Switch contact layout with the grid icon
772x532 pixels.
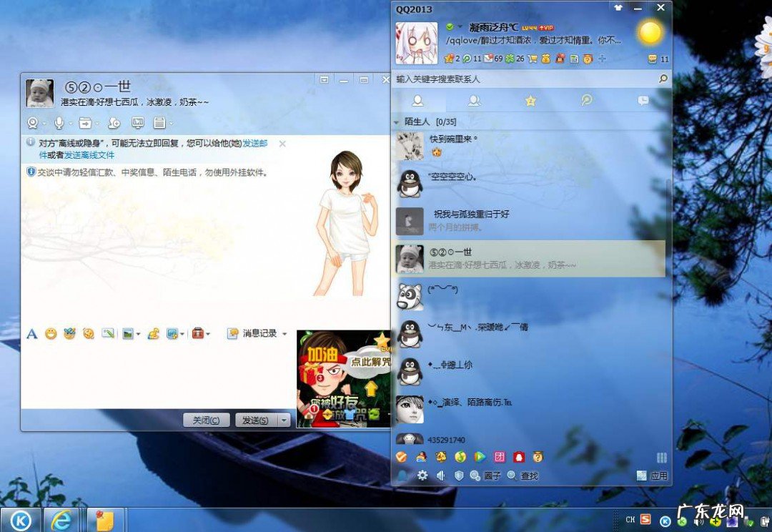point(661,457)
